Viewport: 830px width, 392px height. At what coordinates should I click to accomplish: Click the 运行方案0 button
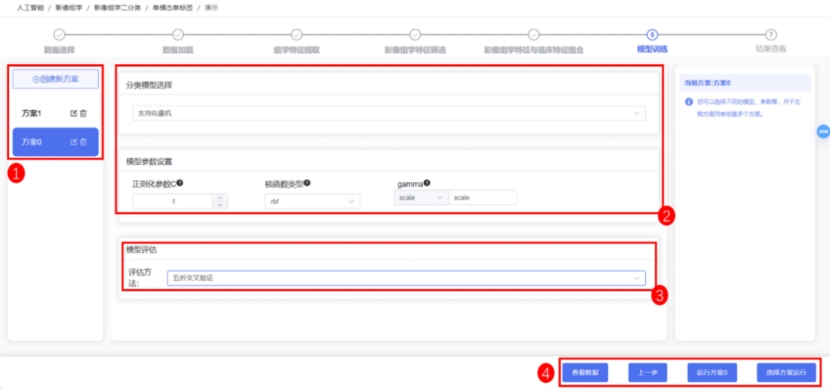pyautogui.click(x=712, y=372)
